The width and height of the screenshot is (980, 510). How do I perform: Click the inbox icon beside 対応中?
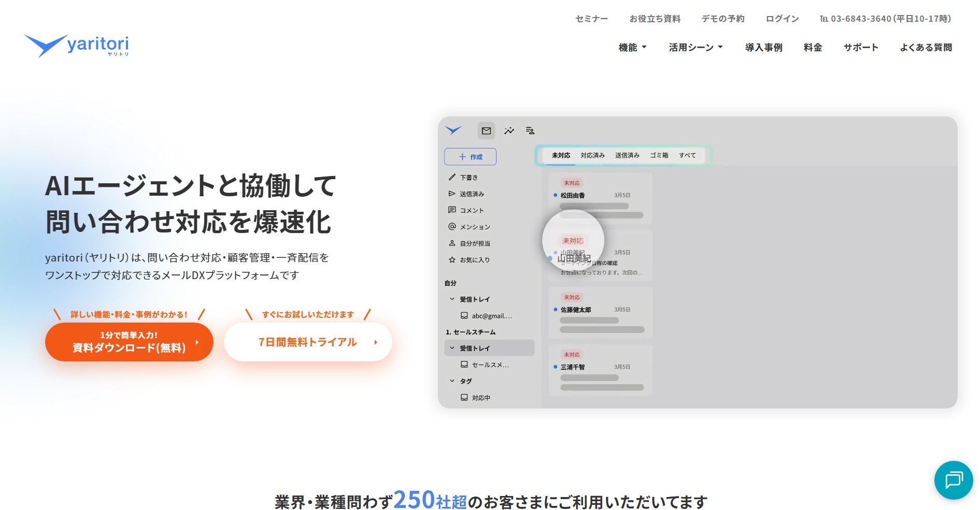tap(464, 398)
